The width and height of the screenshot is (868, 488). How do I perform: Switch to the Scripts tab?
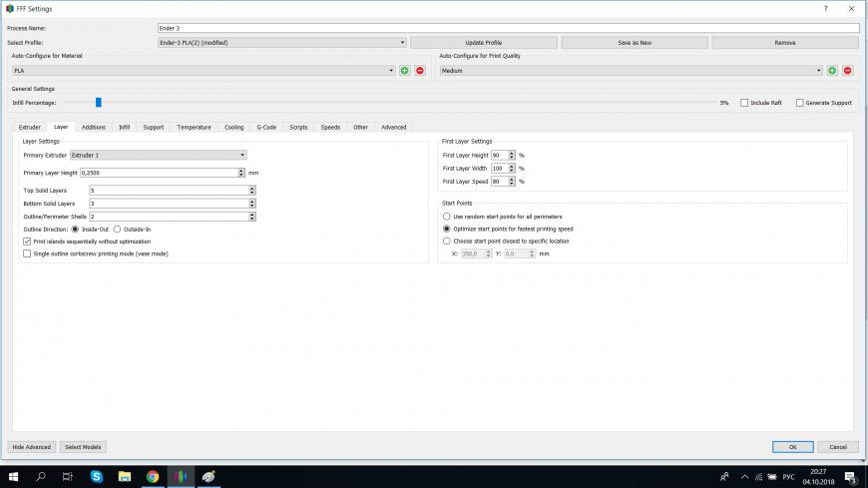coord(299,128)
